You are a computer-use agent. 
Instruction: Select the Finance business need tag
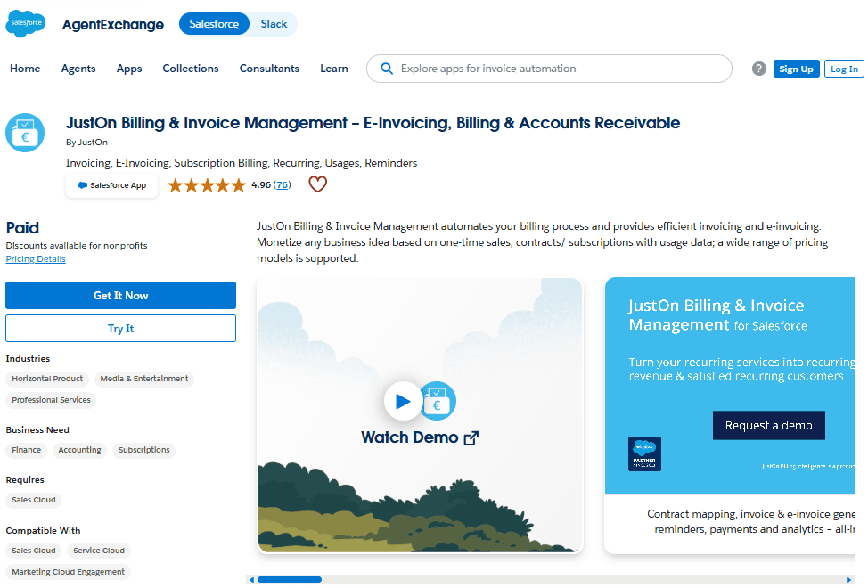click(26, 450)
